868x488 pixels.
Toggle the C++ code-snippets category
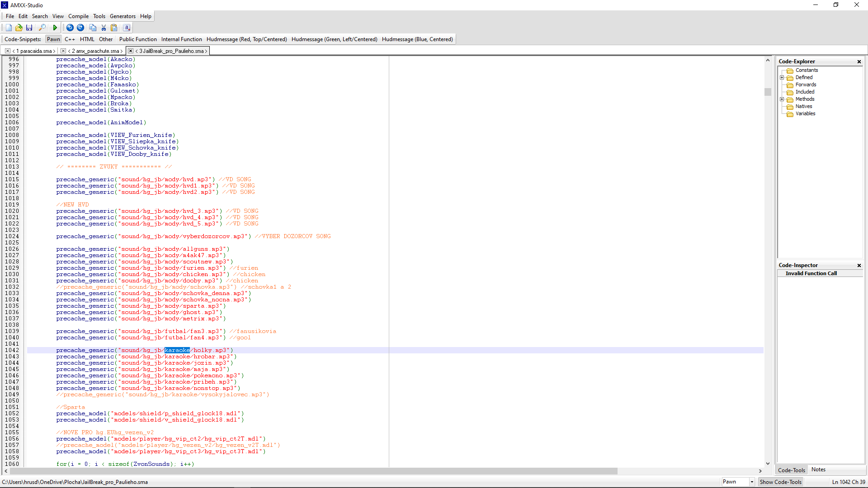(x=70, y=39)
